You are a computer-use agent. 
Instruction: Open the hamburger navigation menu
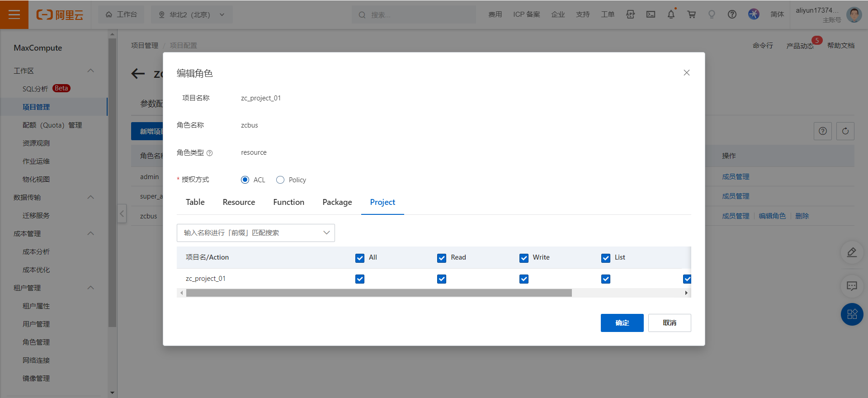click(14, 14)
